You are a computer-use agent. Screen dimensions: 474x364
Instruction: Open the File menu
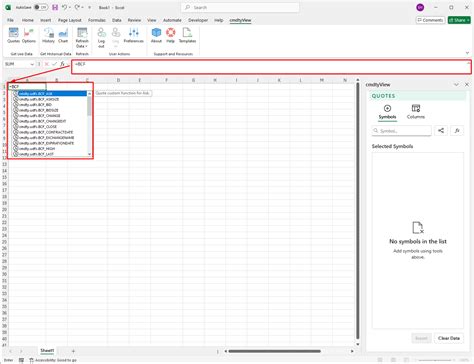[x=11, y=20]
